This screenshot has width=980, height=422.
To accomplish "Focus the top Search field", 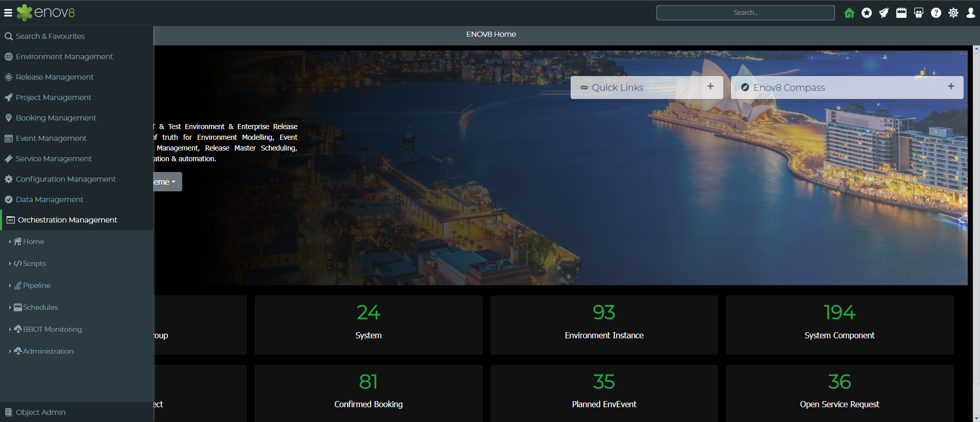I will [745, 13].
